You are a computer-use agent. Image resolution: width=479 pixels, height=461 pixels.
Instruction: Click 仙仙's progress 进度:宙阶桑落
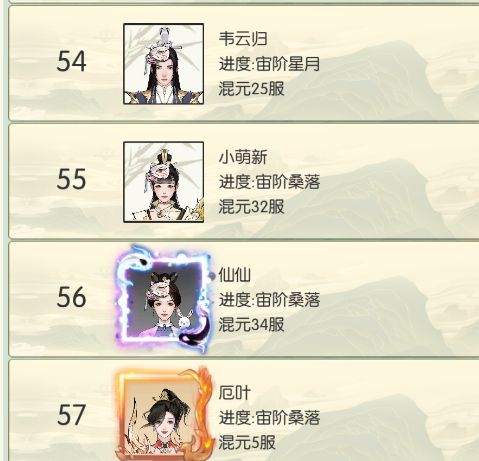(x=269, y=300)
